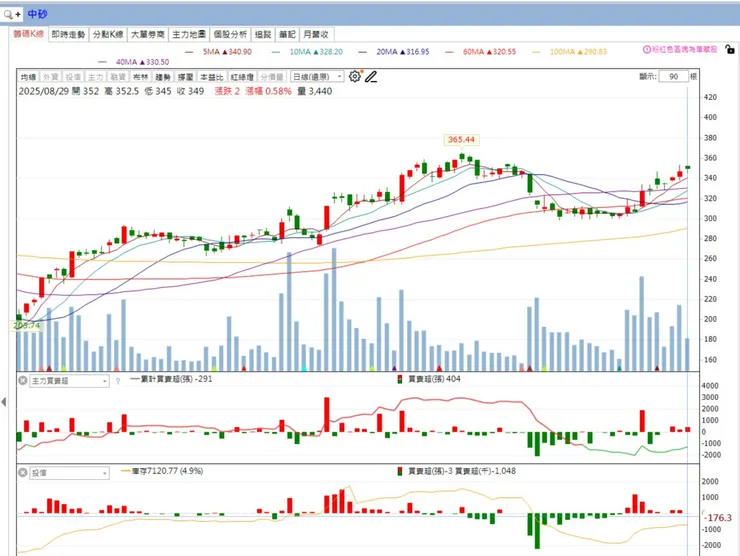Click the 2025/08/29 date text
The width and height of the screenshot is (740, 556).
point(43,91)
